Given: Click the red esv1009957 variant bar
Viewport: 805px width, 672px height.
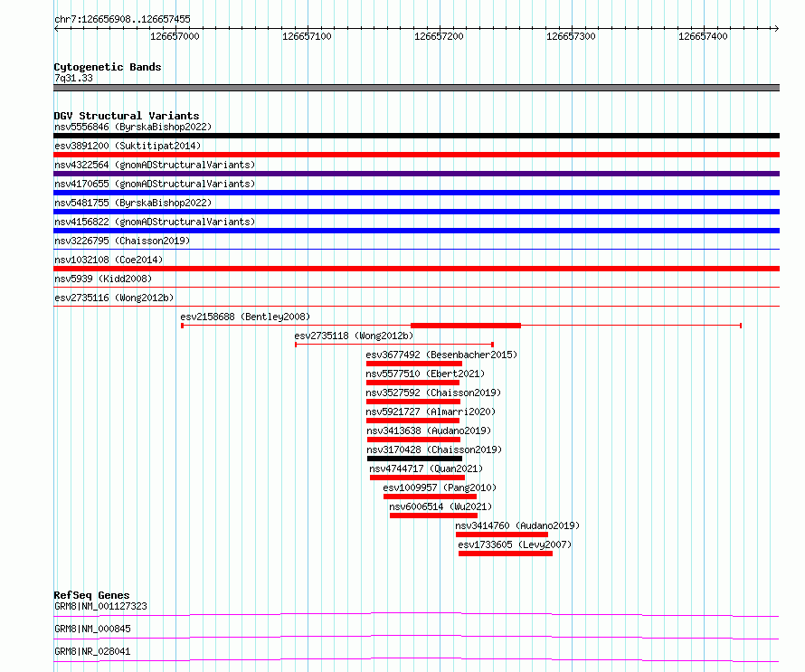Looking at the screenshot, I should pos(431,497).
